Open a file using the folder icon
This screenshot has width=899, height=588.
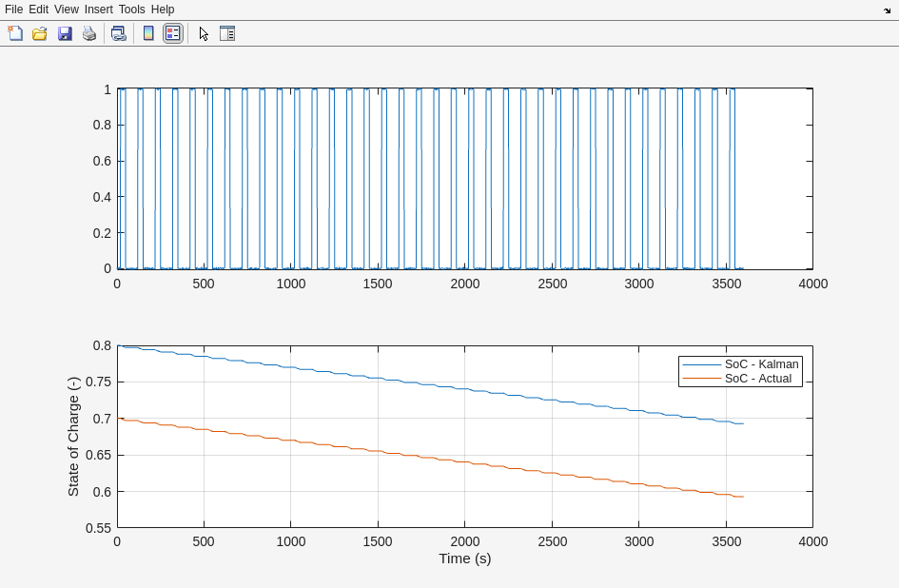pos(40,33)
